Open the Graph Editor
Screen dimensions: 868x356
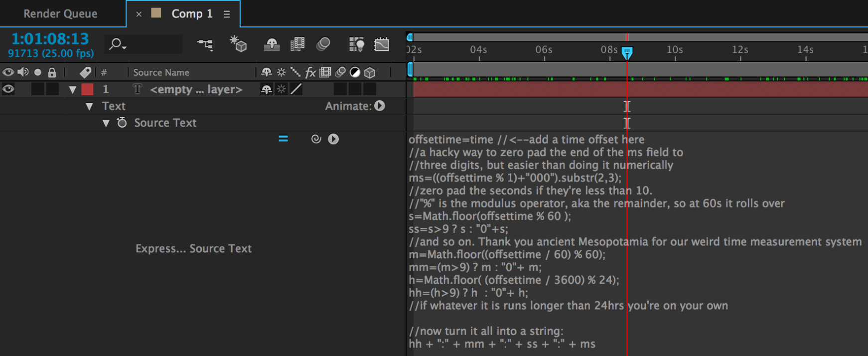[x=382, y=44]
